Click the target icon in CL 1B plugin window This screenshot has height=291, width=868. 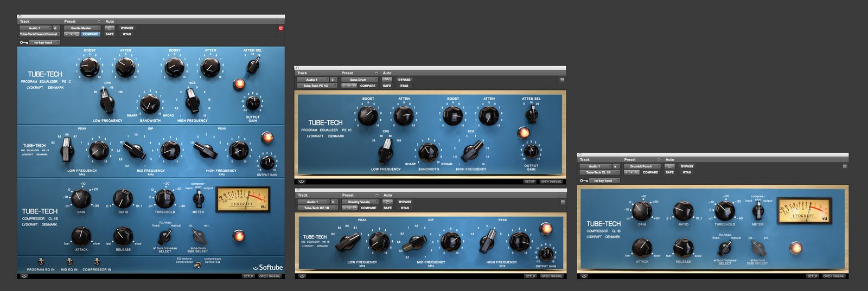click(845, 166)
